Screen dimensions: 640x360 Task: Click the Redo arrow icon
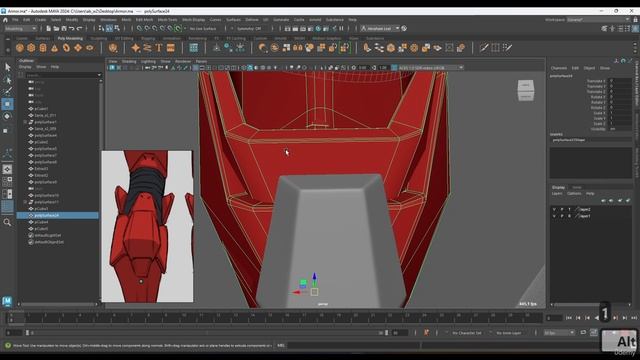click(x=80, y=29)
